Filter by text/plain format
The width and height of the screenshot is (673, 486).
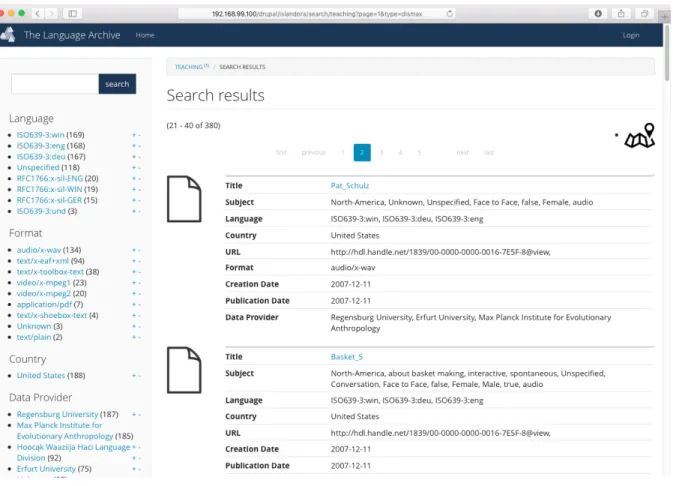point(34,337)
